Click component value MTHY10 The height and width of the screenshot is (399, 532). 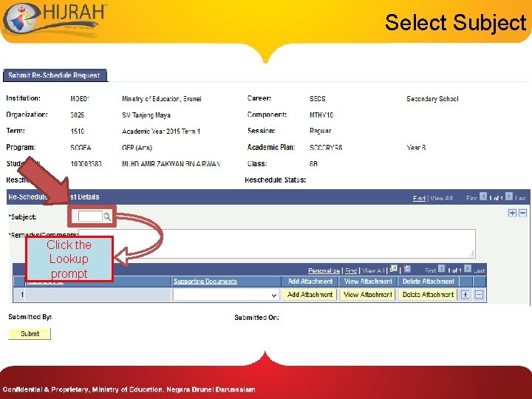(321, 115)
